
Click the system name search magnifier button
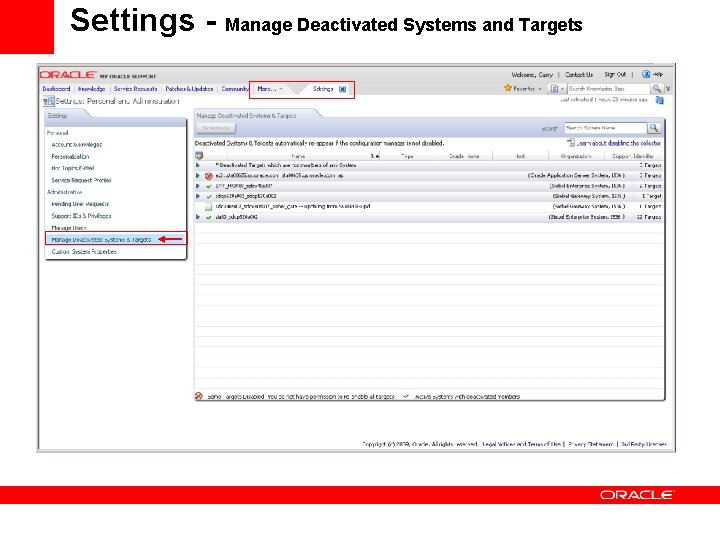pos(654,128)
